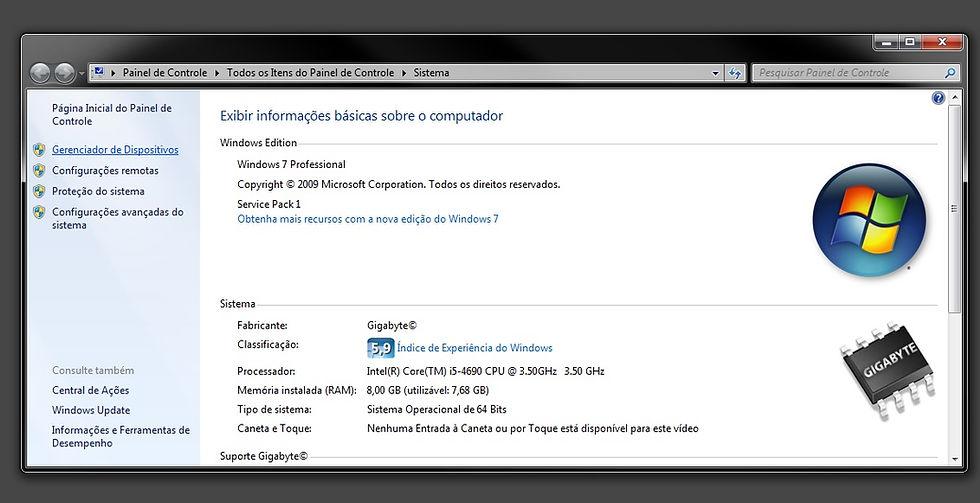The height and width of the screenshot is (503, 980).
Task: Click the 5,9 rating badge icon
Action: [x=380, y=347]
